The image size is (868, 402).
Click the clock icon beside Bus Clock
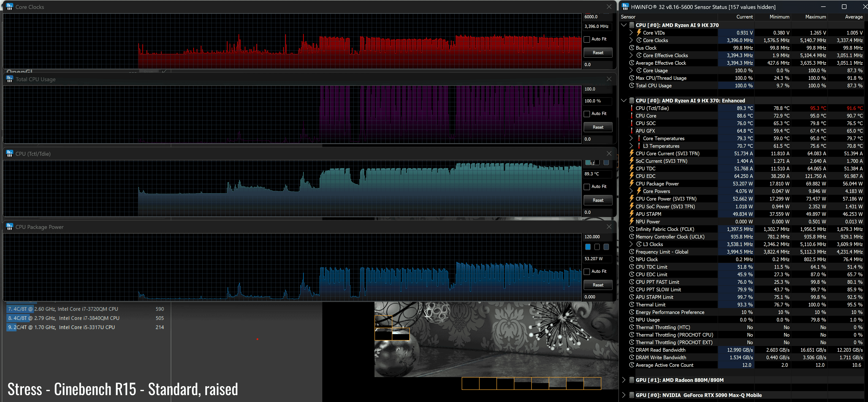[632, 48]
